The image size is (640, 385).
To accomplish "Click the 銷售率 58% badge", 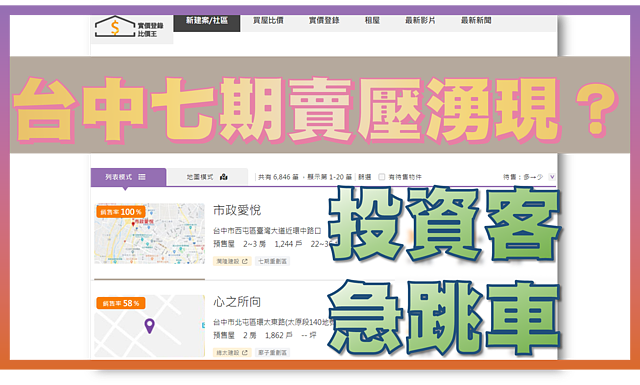I will click(x=121, y=303).
